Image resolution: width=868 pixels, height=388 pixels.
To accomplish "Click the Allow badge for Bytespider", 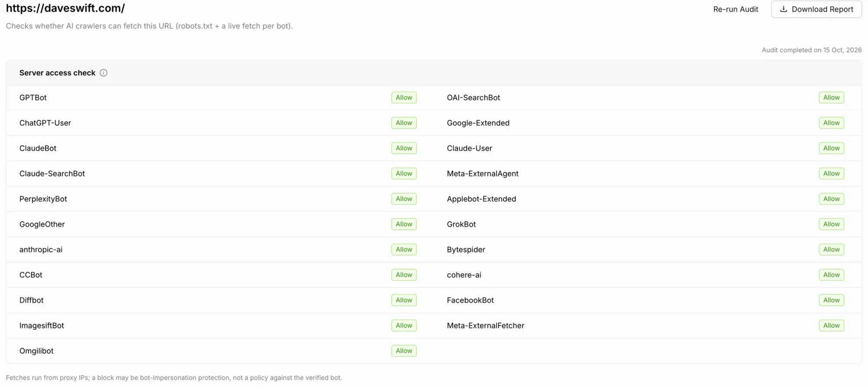I will (x=832, y=250).
